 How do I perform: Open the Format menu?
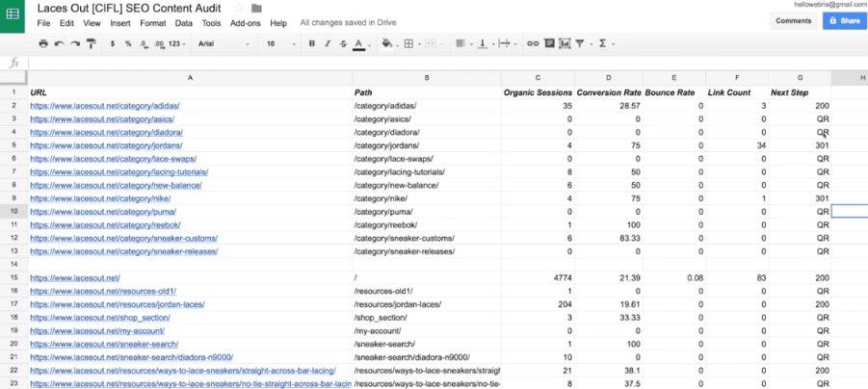pos(153,23)
